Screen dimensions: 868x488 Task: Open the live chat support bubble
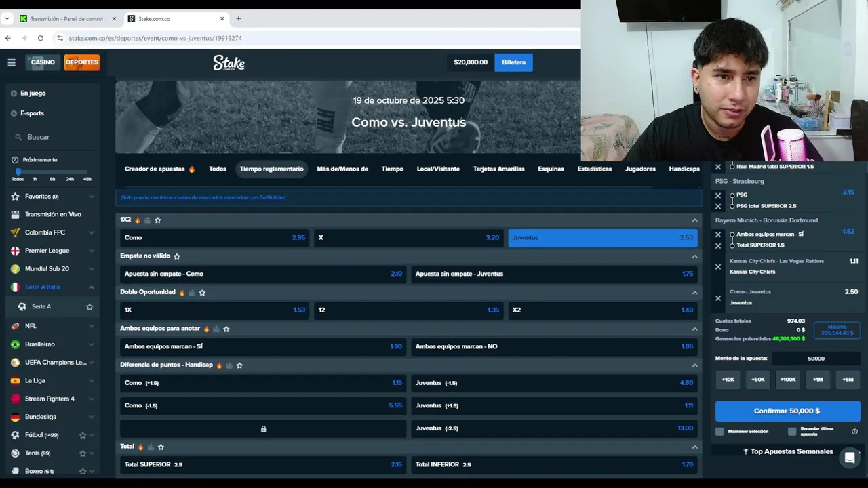[x=849, y=457]
